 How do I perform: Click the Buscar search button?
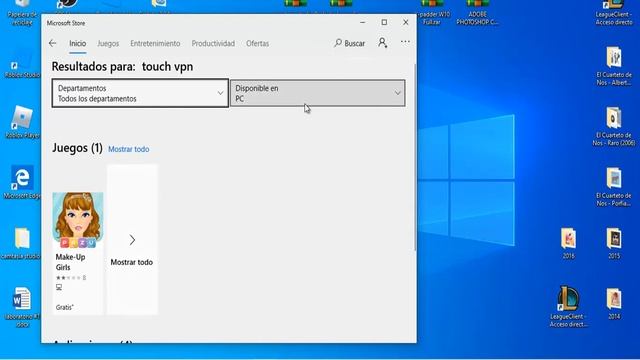pyautogui.click(x=350, y=43)
